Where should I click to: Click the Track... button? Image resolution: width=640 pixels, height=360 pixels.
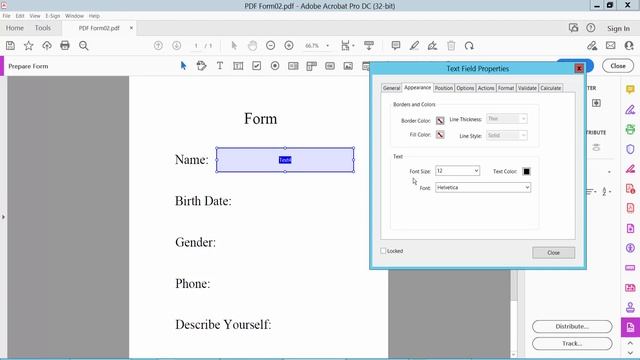pyautogui.click(x=572, y=344)
